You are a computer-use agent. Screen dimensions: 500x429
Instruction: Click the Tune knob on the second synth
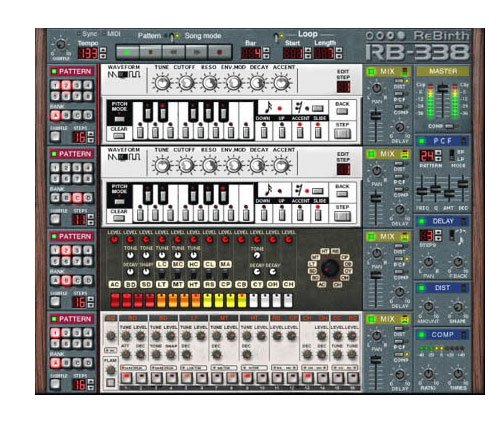[x=162, y=165]
